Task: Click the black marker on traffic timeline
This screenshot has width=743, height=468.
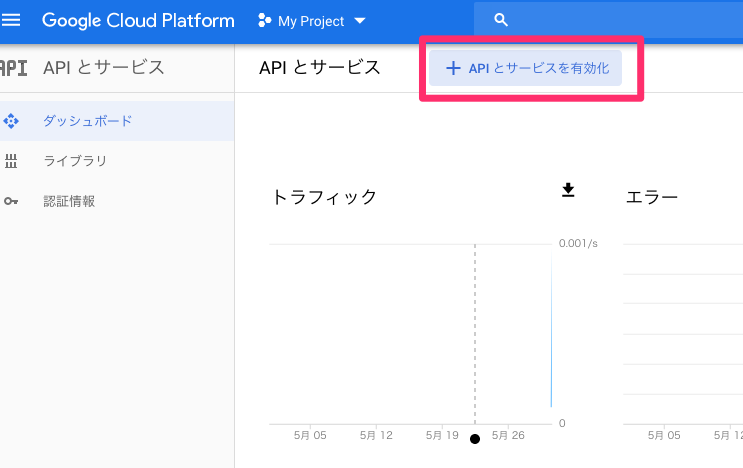Action: pyautogui.click(x=475, y=439)
